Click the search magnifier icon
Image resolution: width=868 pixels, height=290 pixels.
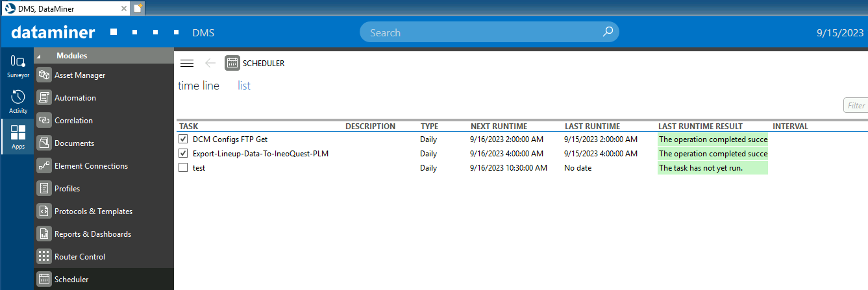[607, 32]
